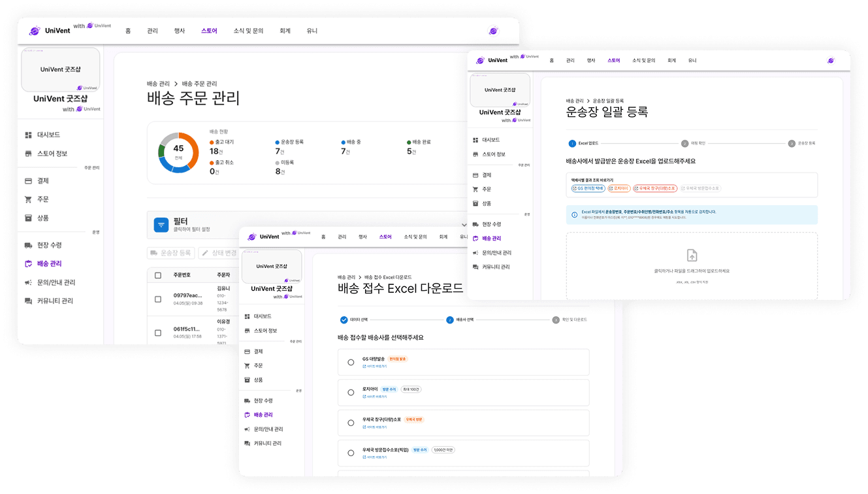Viewport: 868px width, 494px height.
Task: Tick the checkbox for order 09797eac
Action: (158, 299)
